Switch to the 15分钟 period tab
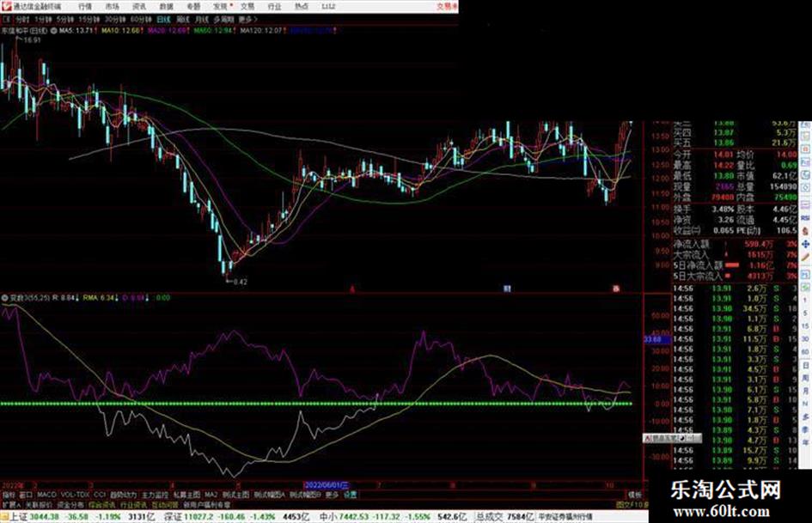 (89, 20)
